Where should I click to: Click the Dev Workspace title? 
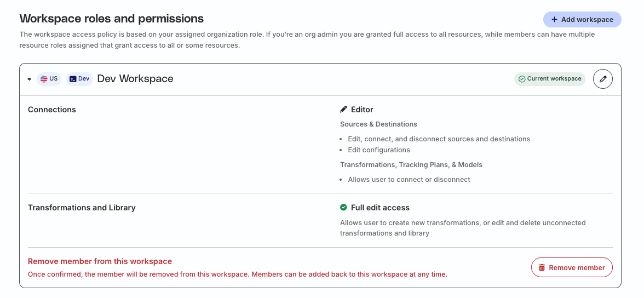click(x=135, y=79)
